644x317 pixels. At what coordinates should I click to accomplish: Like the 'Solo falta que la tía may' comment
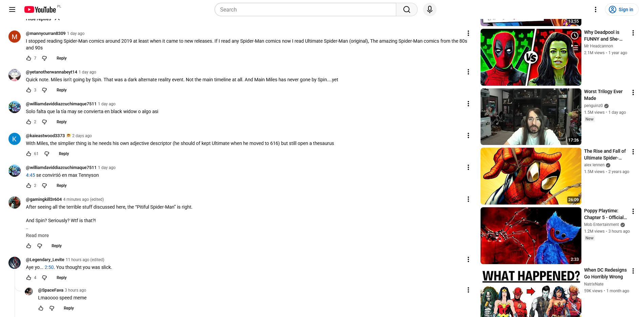point(29,122)
